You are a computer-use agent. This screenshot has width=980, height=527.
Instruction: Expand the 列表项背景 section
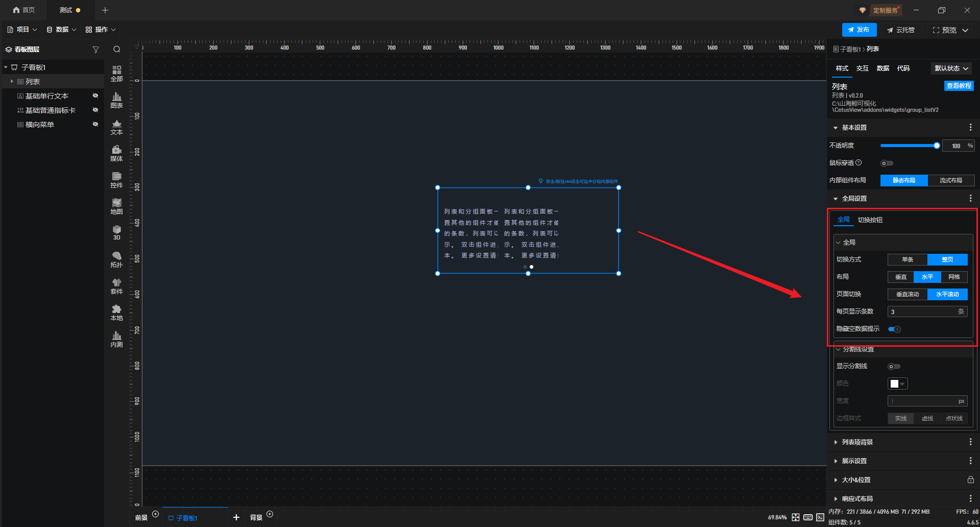857,442
